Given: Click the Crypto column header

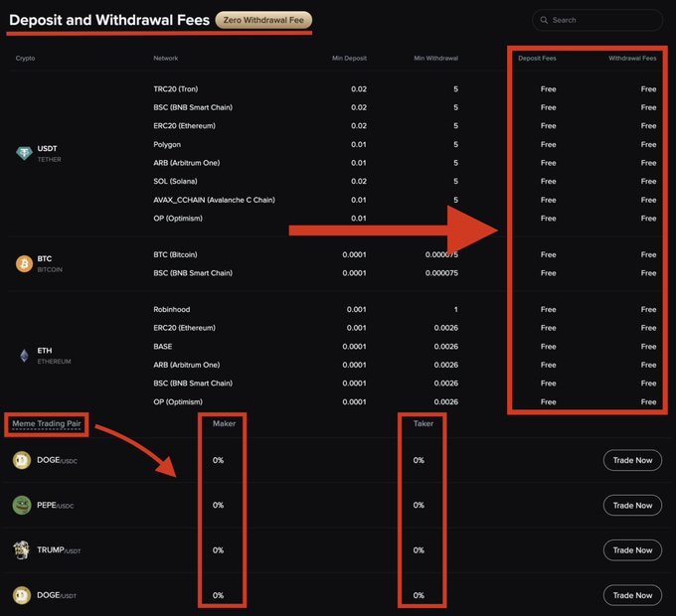Looking at the screenshot, I should 25,59.
